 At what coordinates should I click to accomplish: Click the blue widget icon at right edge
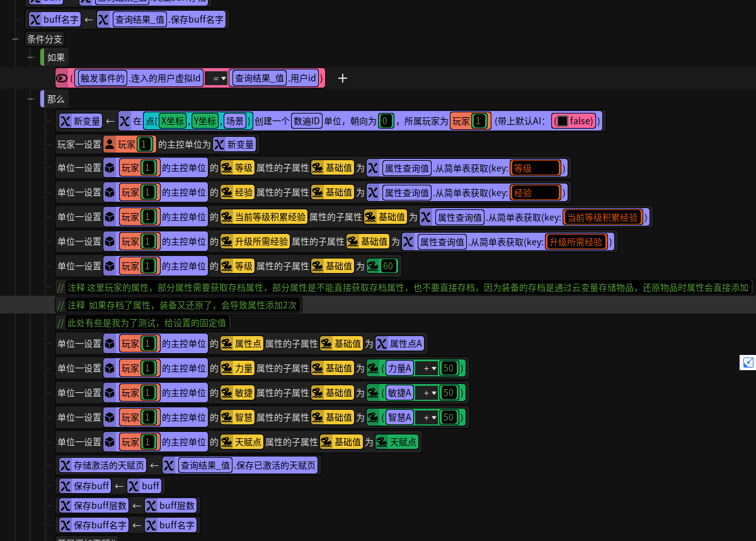tap(748, 362)
